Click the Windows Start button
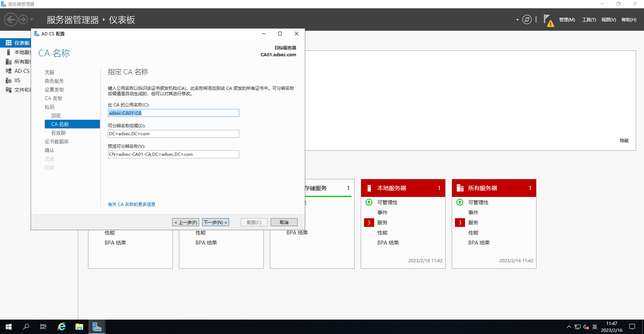The height and width of the screenshot is (334, 644). (x=9, y=327)
